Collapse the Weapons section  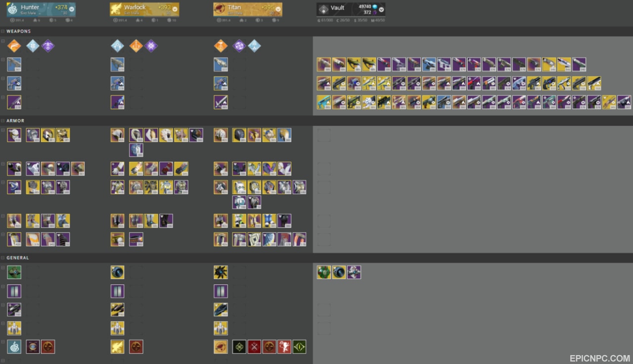[3, 31]
